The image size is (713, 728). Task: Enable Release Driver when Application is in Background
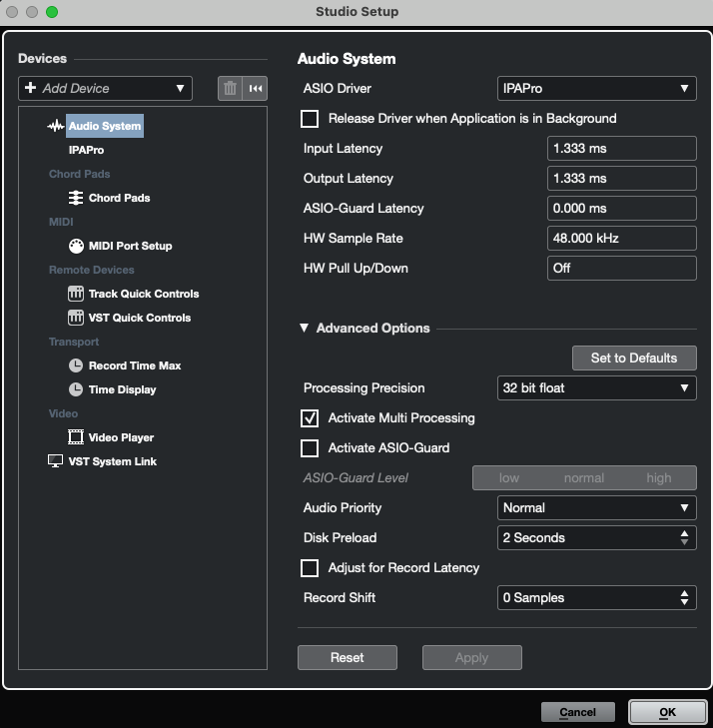point(310,119)
